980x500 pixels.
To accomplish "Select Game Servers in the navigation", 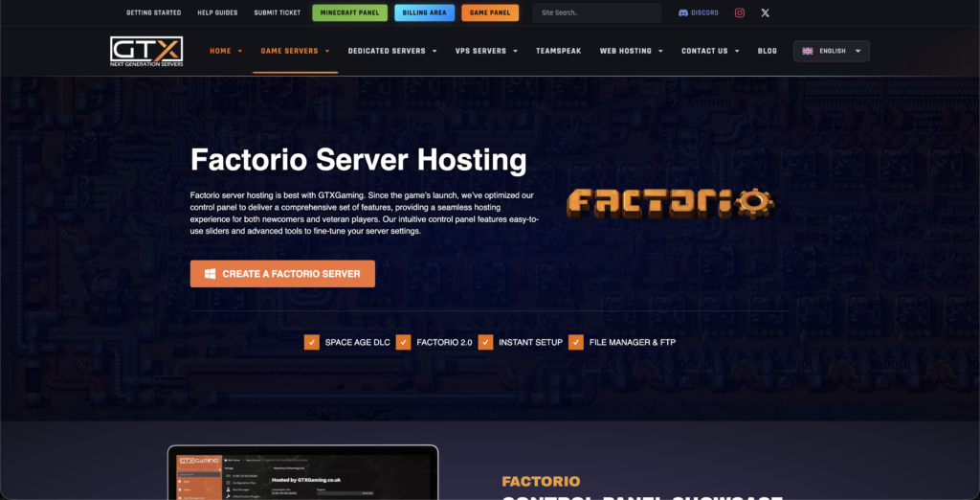I will click(289, 52).
